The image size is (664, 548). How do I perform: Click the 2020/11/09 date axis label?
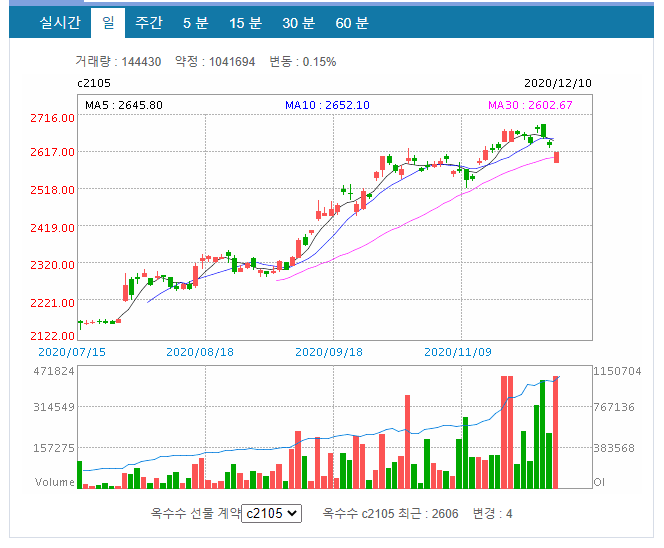coord(458,352)
